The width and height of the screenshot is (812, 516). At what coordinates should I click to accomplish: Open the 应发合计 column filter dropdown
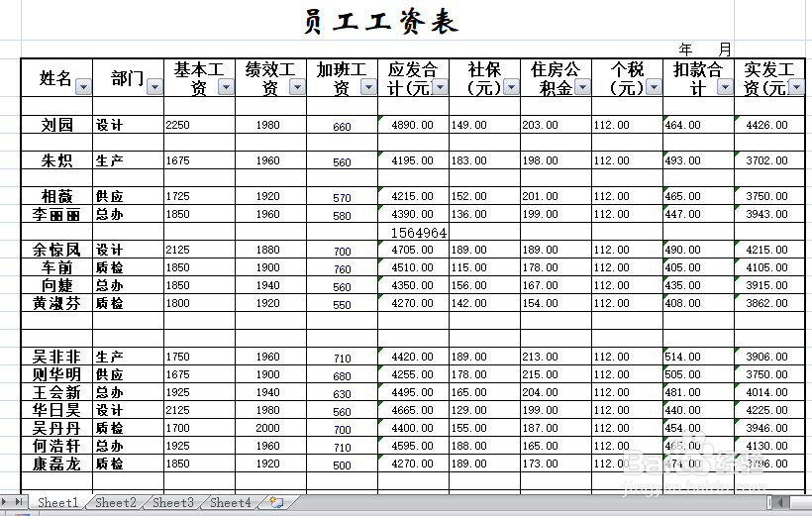tap(441, 86)
